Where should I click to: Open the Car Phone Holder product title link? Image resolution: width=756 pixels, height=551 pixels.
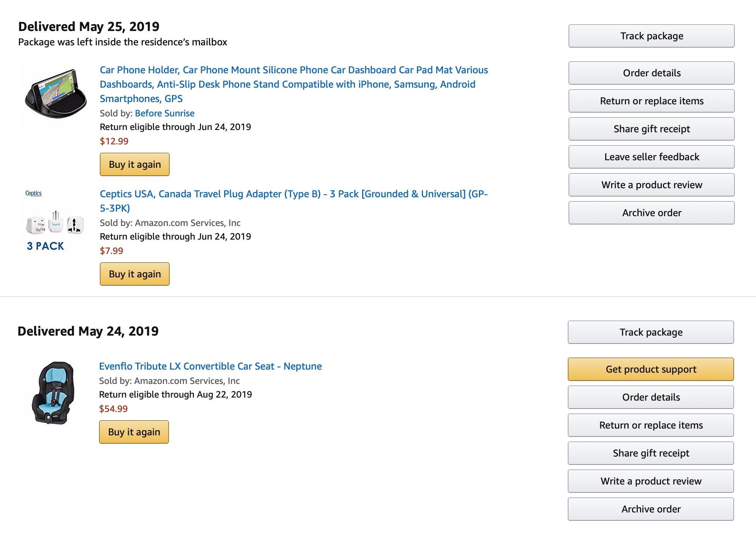tap(294, 84)
